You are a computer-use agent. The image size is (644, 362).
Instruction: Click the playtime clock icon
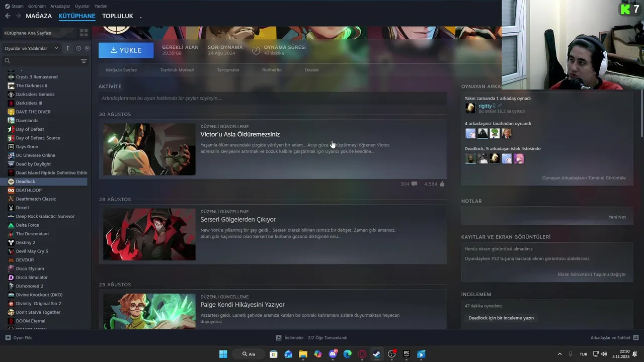[256, 50]
